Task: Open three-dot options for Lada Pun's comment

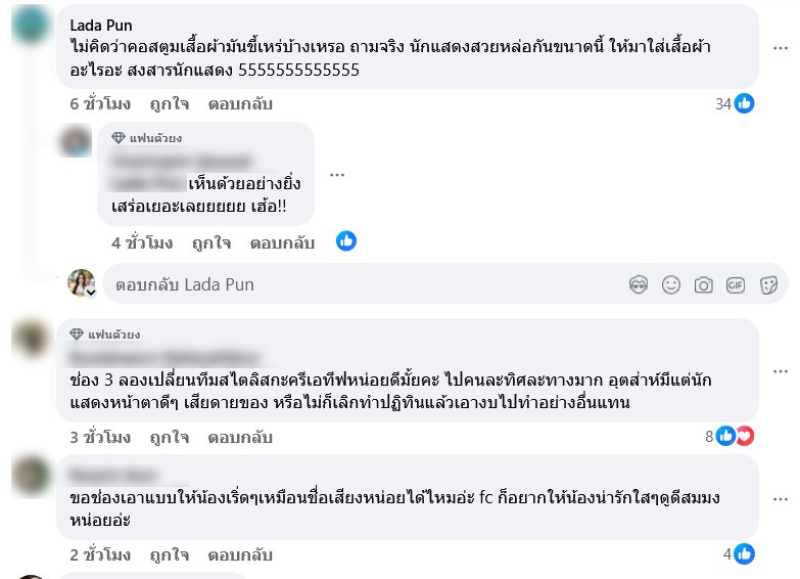Action: 778,47
